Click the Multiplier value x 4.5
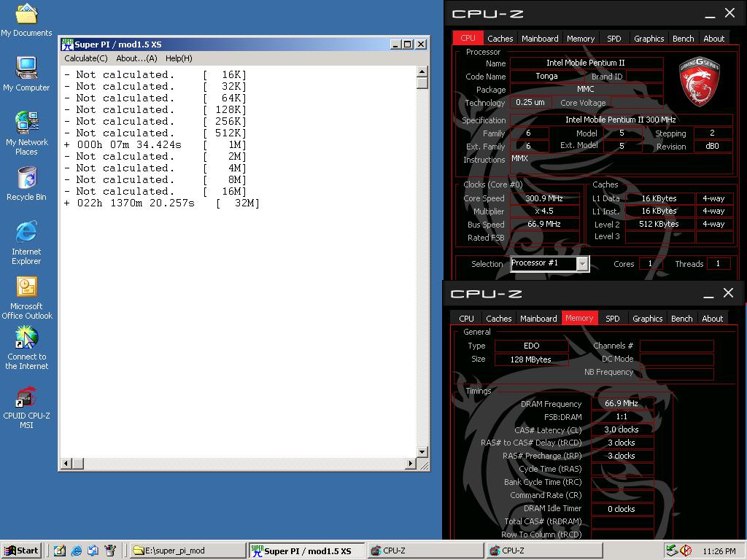 pyautogui.click(x=544, y=211)
